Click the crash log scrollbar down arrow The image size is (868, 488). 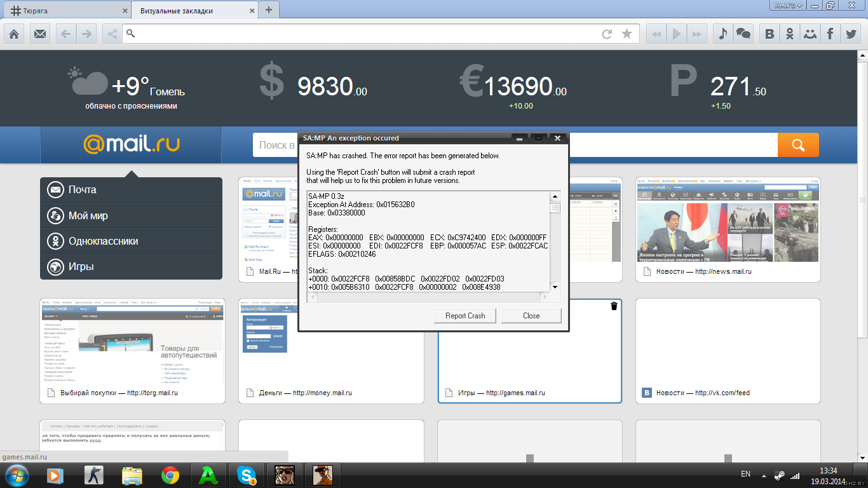(555, 287)
